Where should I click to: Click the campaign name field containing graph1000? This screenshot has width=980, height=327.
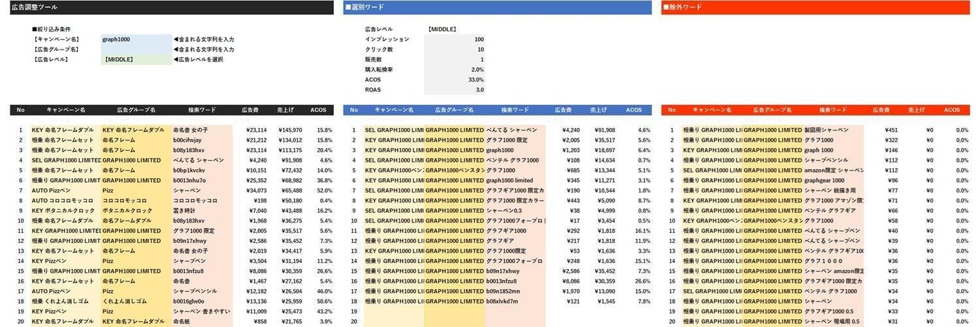pos(134,39)
